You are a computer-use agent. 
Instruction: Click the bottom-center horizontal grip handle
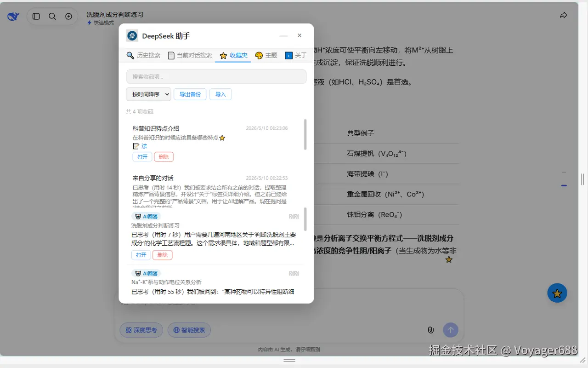point(289,361)
